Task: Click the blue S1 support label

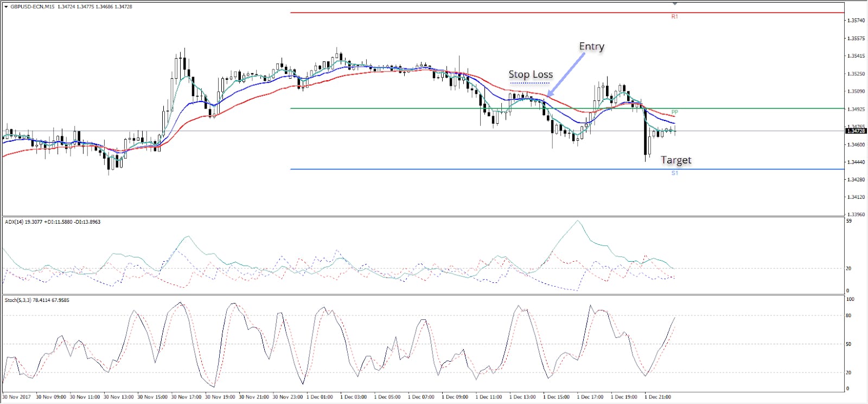Action: tap(674, 173)
